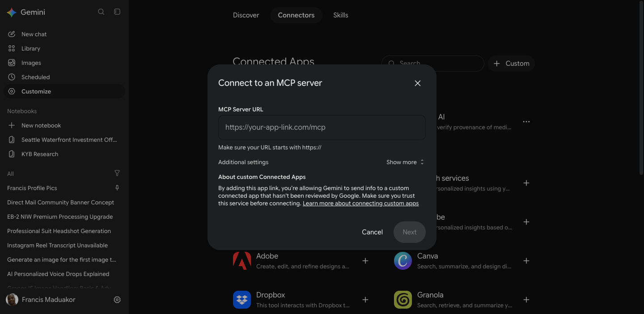644x314 pixels.
Task: Create a New notebook
Action: (64, 125)
